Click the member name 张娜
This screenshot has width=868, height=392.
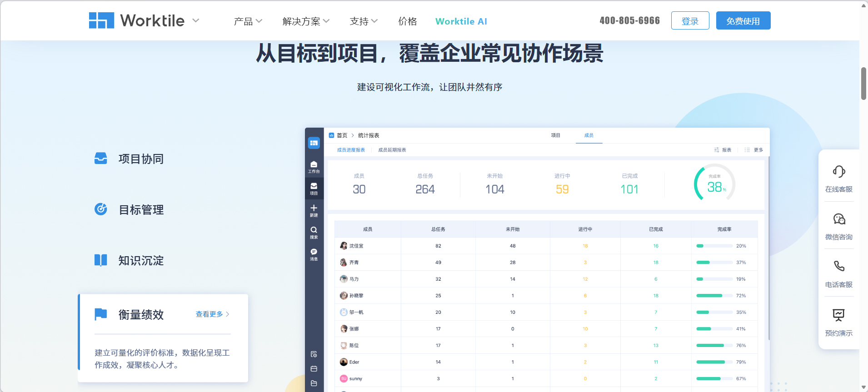click(x=354, y=329)
